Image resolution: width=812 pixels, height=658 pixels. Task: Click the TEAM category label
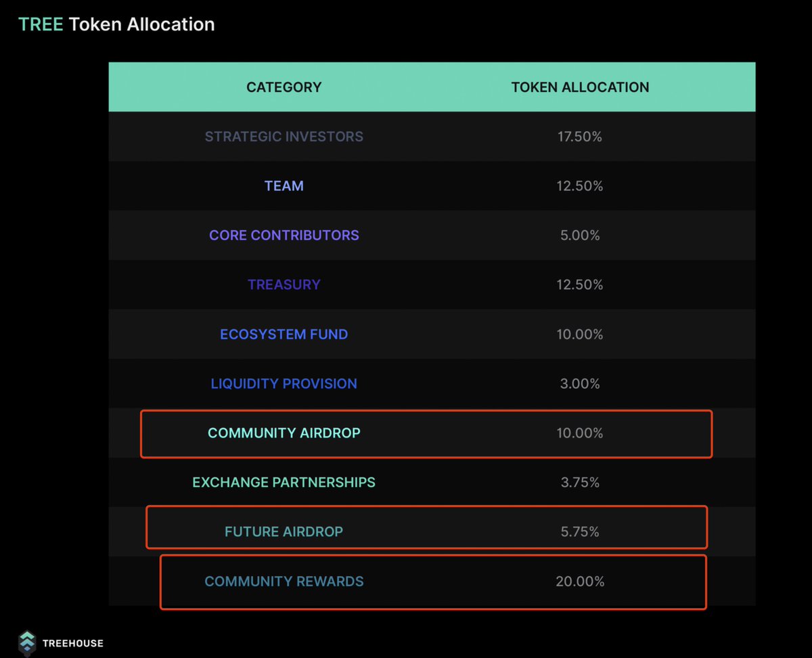(284, 186)
